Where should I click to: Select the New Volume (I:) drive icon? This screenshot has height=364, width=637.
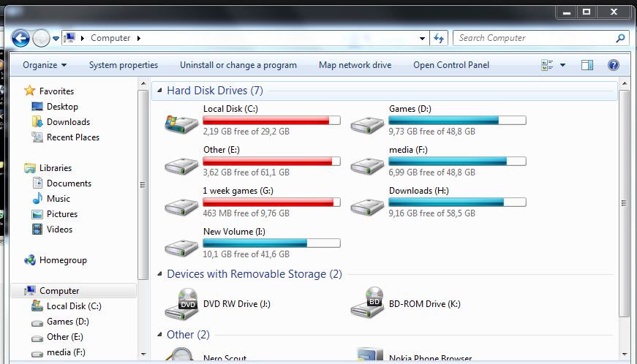coord(181,248)
